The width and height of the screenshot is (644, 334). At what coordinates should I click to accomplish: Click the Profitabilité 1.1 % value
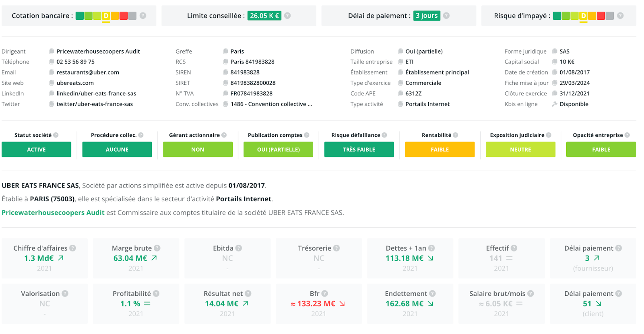tap(130, 304)
